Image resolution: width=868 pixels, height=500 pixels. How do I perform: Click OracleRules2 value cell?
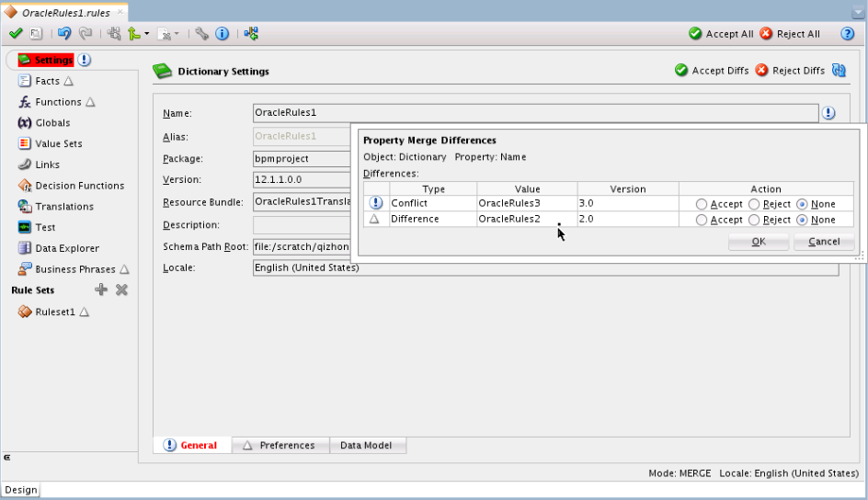point(527,219)
